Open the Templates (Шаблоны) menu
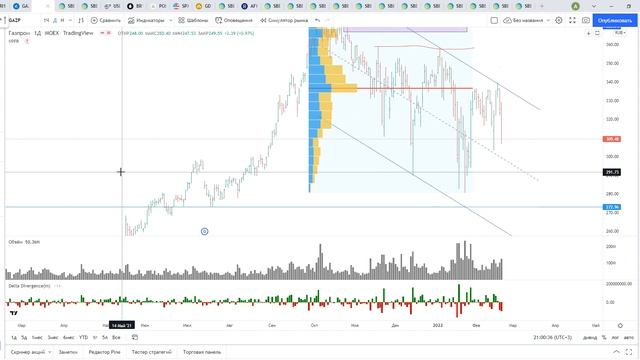 click(193, 20)
